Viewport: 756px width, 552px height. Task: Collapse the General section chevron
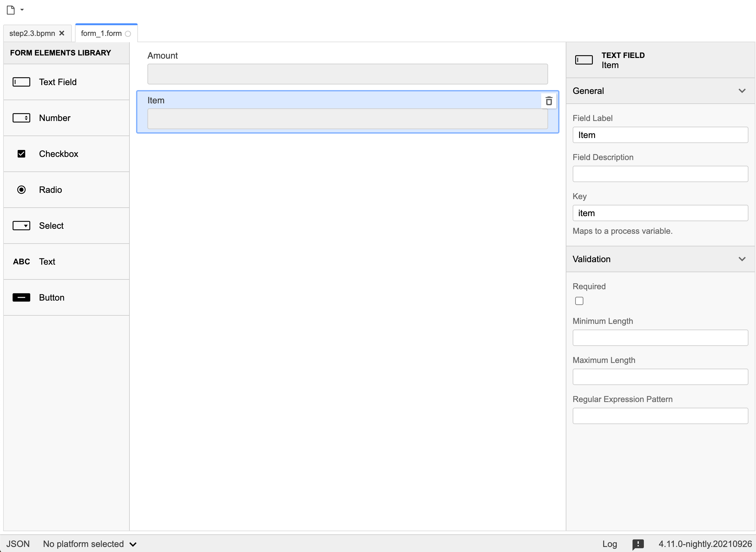(x=742, y=91)
